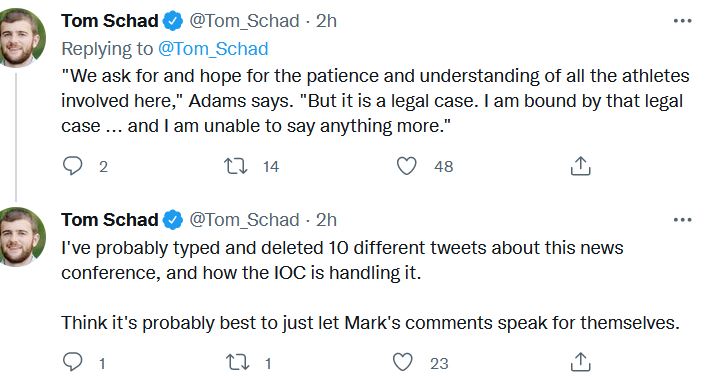The height and width of the screenshot is (376, 707).
Task: Retweet the tweet with 14 retweets
Action: [x=236, y=166]
